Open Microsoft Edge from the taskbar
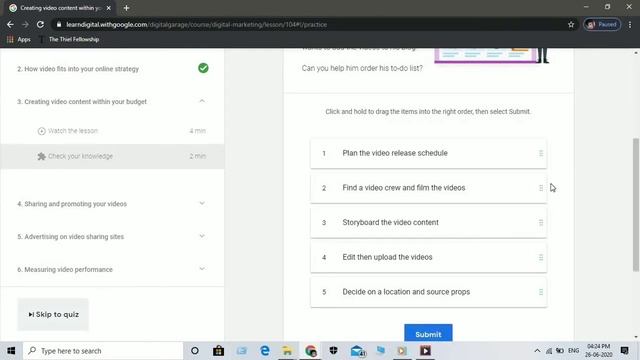This screenshot has width=640, height=360. point(264,351)
